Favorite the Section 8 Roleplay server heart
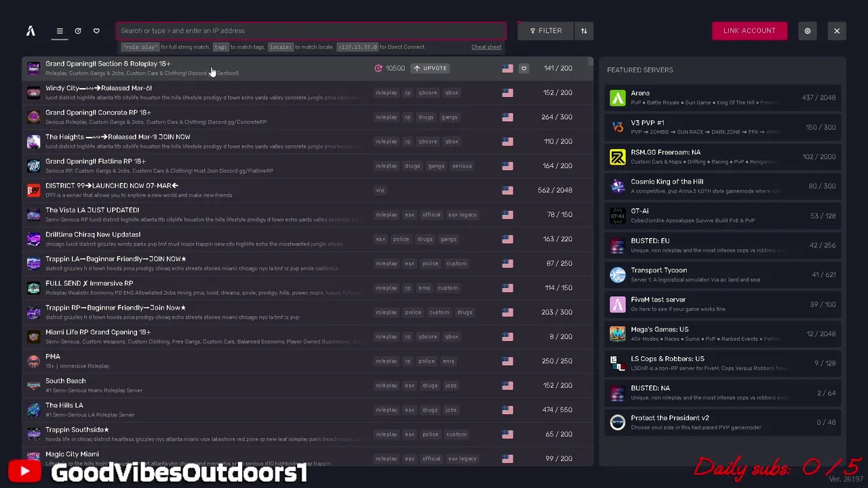This screenshot has width=868, height=488. (x=524, y=68)
